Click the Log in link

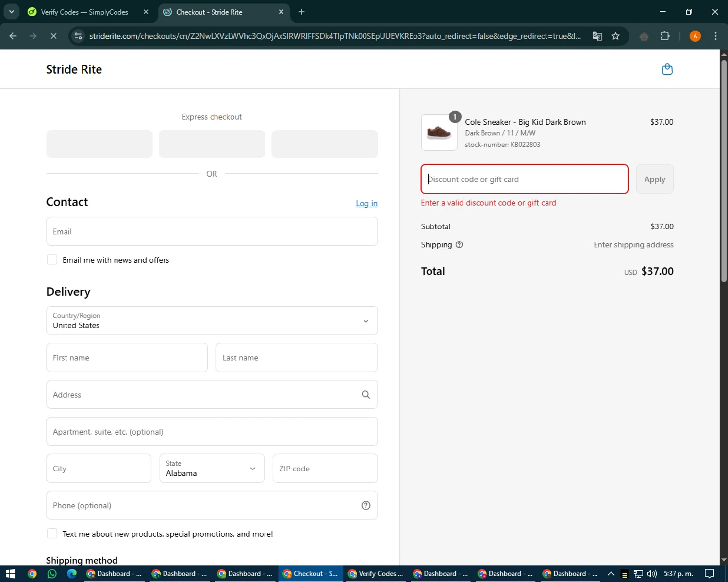[x=366, y=203]
